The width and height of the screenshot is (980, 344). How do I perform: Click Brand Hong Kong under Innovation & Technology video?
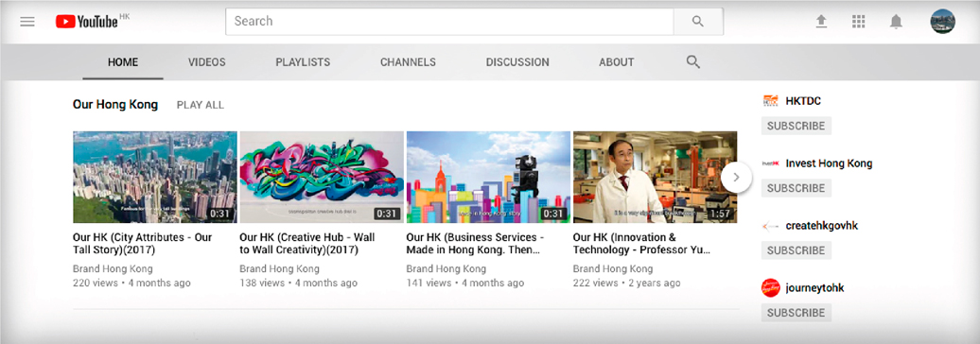pyautogui.click(x=613, y=269)
